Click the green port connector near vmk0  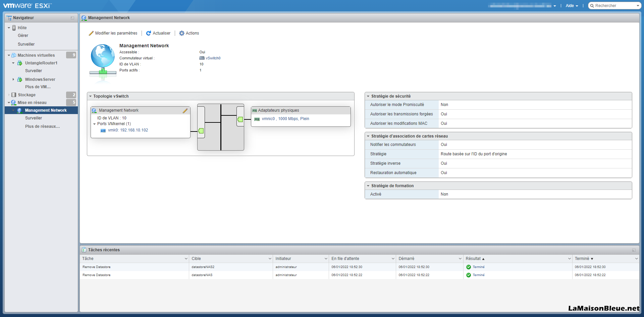pos(201,131)
